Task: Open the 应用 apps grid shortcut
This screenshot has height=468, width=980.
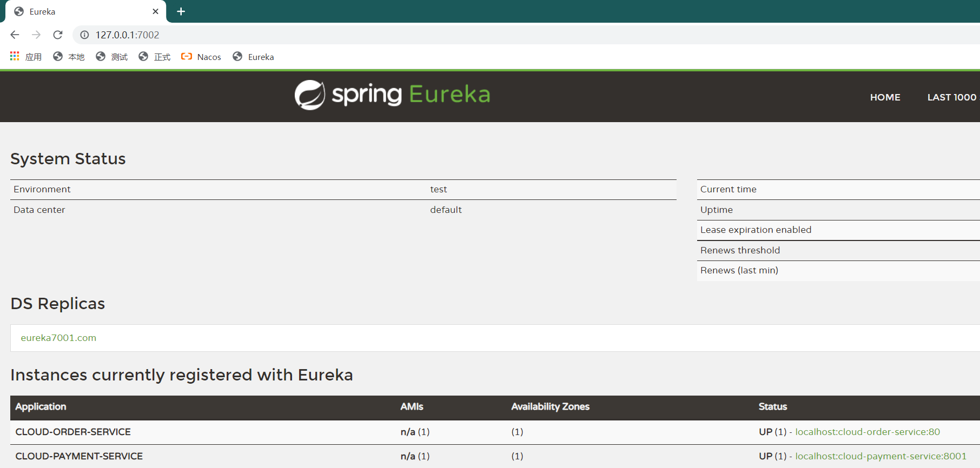Action: click(26, 57)
